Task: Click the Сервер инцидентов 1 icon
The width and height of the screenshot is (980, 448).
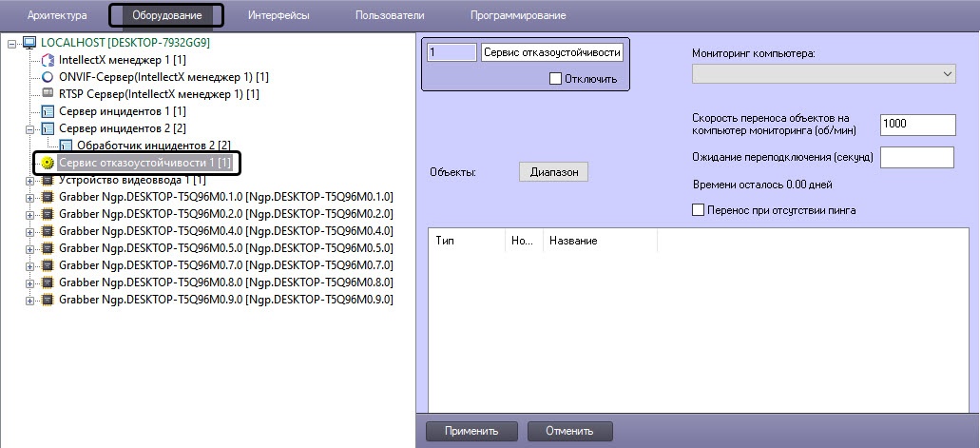Action: pos(48,111)
